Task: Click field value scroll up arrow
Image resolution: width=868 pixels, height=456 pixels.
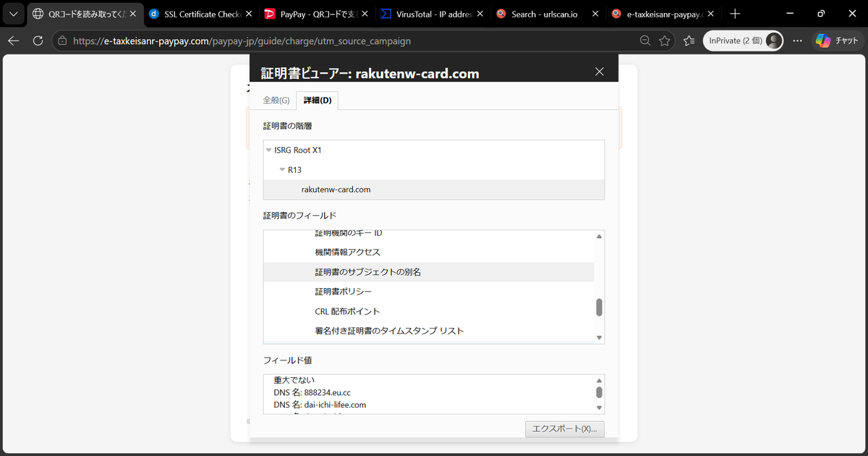Action: [x=599, y=381]
